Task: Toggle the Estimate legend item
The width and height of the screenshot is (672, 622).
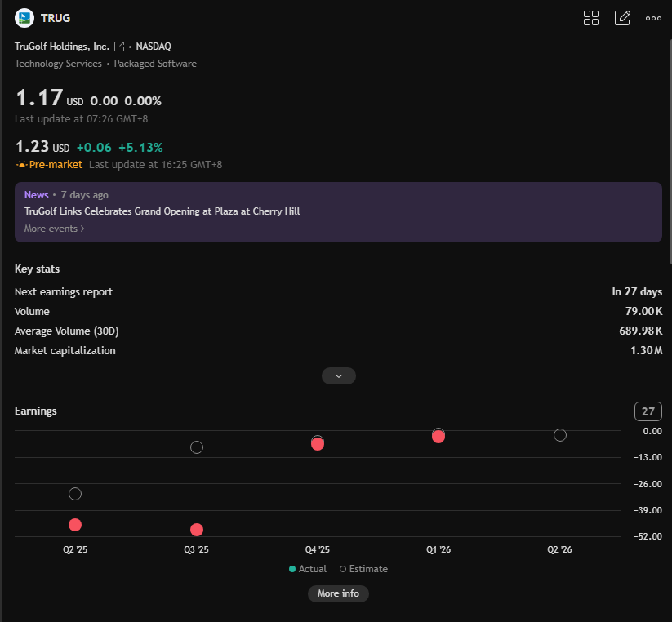Action: 363,569
